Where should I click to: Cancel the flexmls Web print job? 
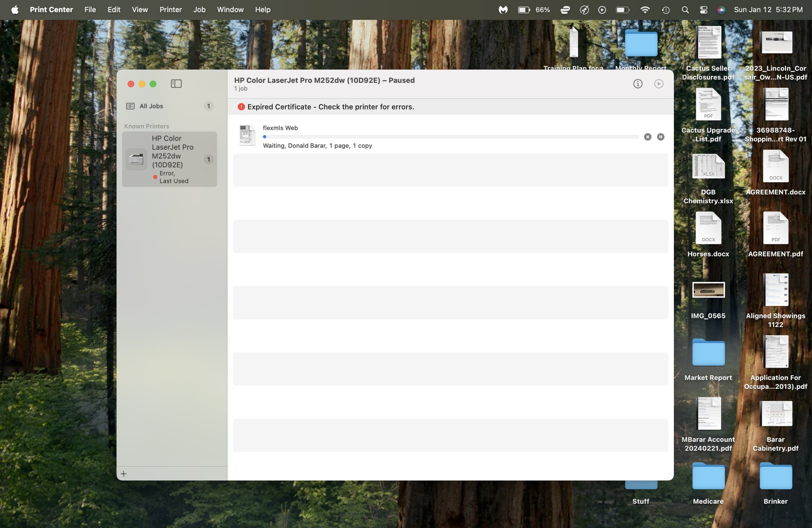click(x=648, y=137)
